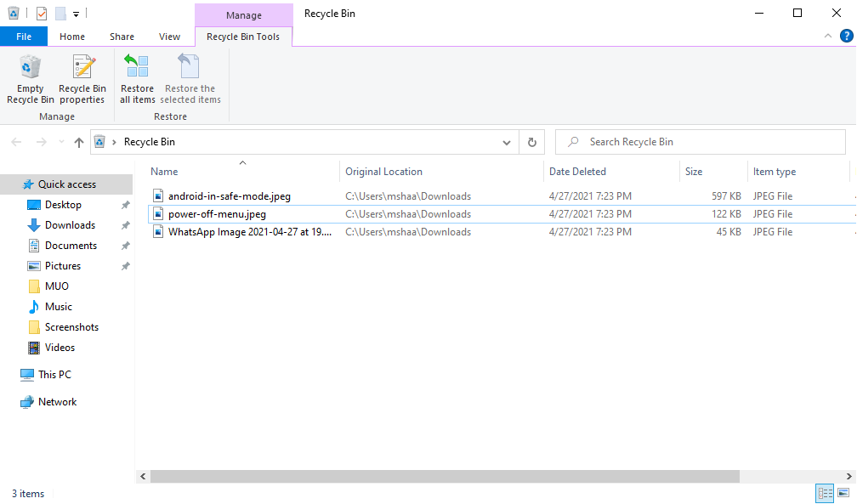Image resolution: width=857 pixels, height=504 pixels.
Task: Sort by the Date Deleted column
Action: click(578, 172)
